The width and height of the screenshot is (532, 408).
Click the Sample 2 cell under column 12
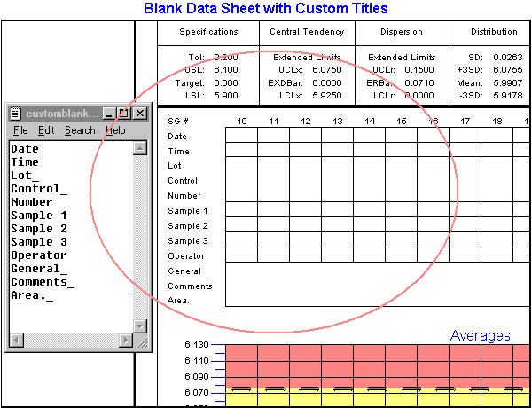[305, 225]
